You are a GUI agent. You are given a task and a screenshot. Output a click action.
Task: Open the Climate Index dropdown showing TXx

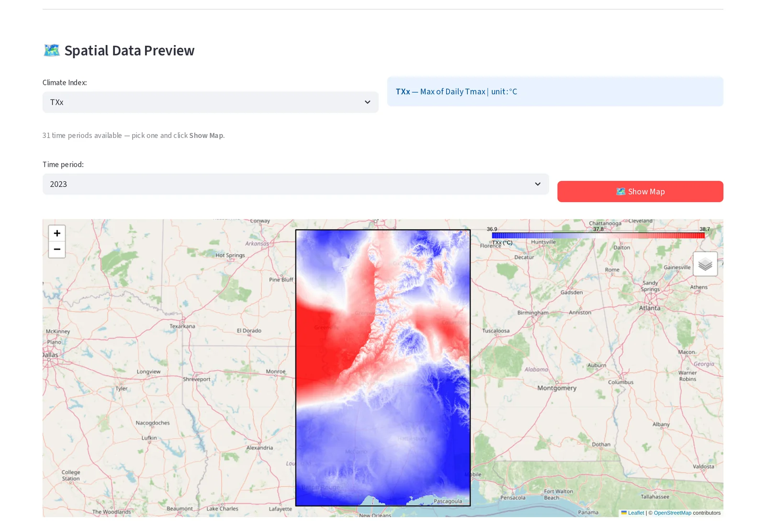(x=210, y=102)
